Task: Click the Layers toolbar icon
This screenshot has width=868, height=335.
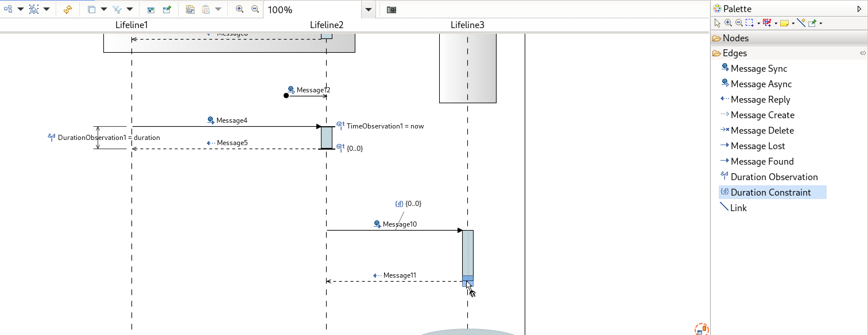Action: pos(91,10)
